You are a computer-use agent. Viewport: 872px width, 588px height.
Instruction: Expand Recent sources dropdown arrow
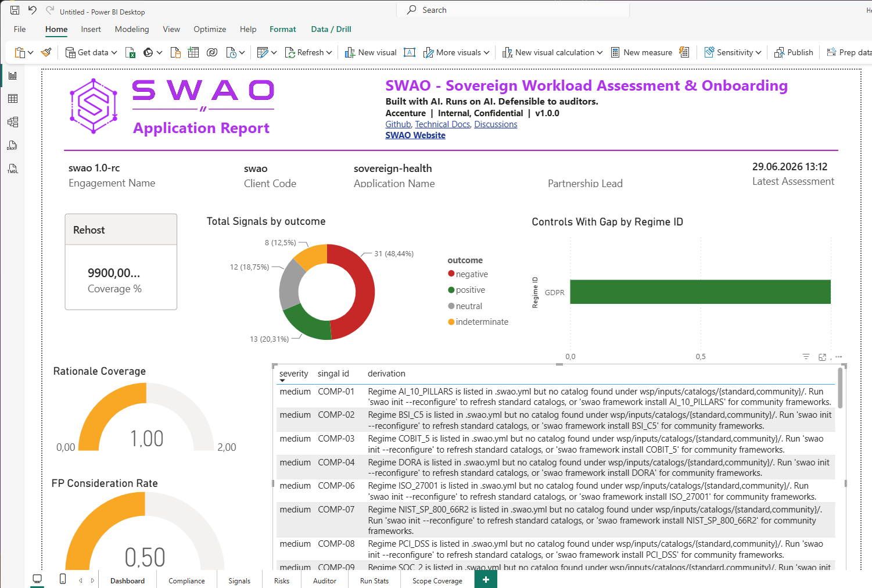pyautogui.click(x=242, y=53)
